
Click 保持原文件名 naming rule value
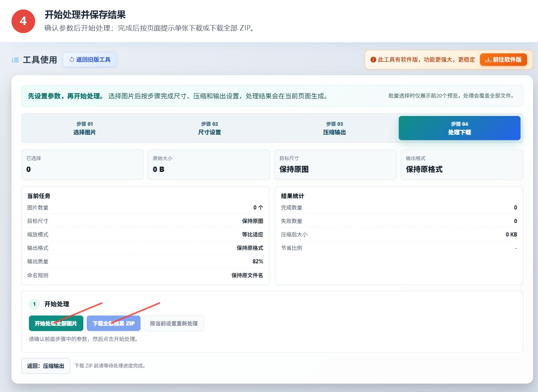tap(247, 275)
